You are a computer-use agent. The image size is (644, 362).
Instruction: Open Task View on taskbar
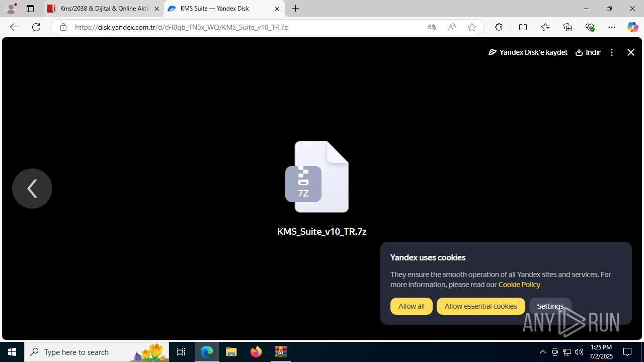181,352
